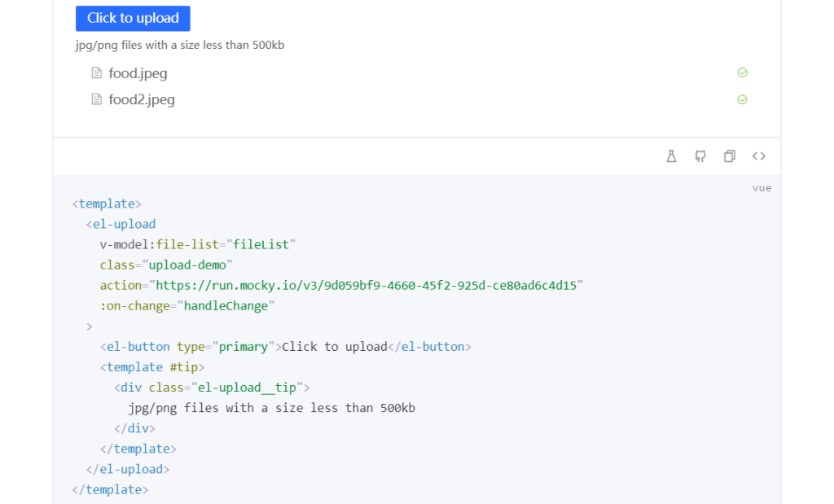
Task: Click the green success checkmark for food2.jpeg
Action: pyautogui.click(x=742, y=99)
